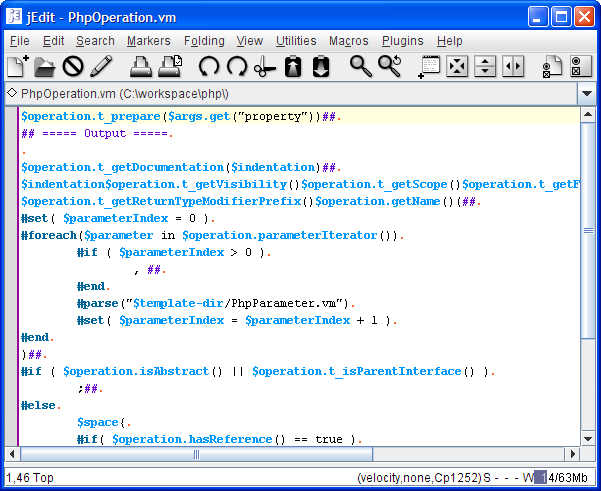The image size is (601, 491).
Task: Open the Edit menu
Action: pos(53,41)
